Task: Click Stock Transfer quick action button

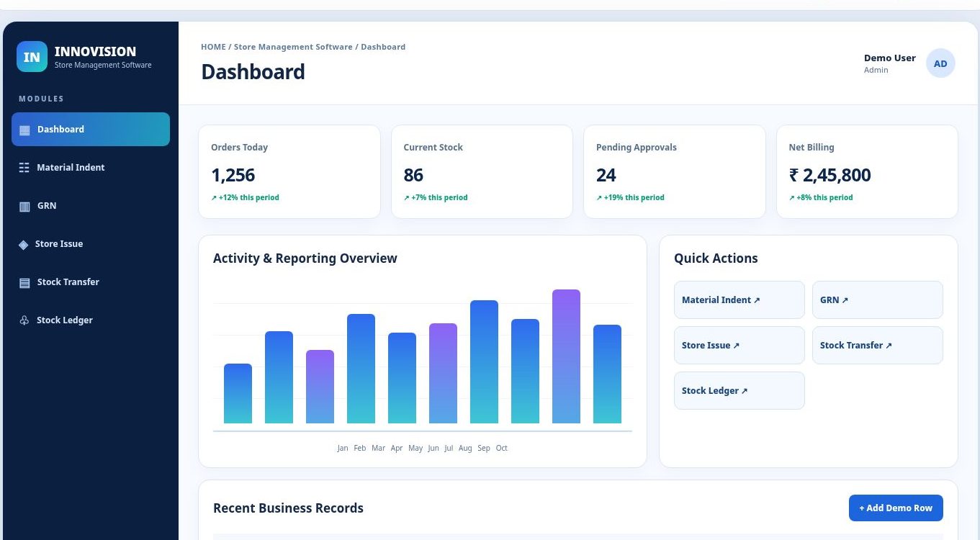Action: tap(877, 345)
